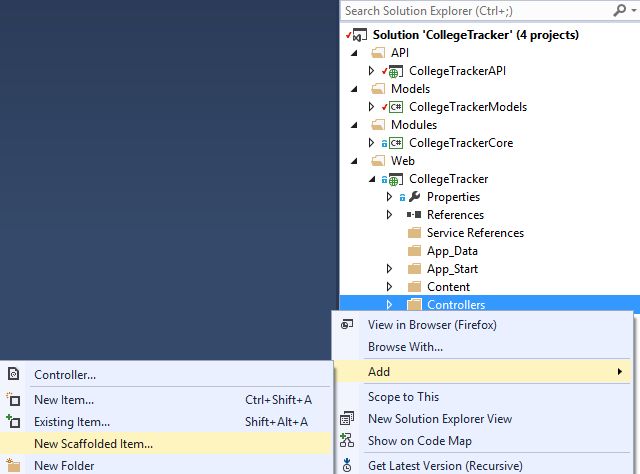Click the Content folder icon
This screenshot has height=474, width=640.
(414, 287)
